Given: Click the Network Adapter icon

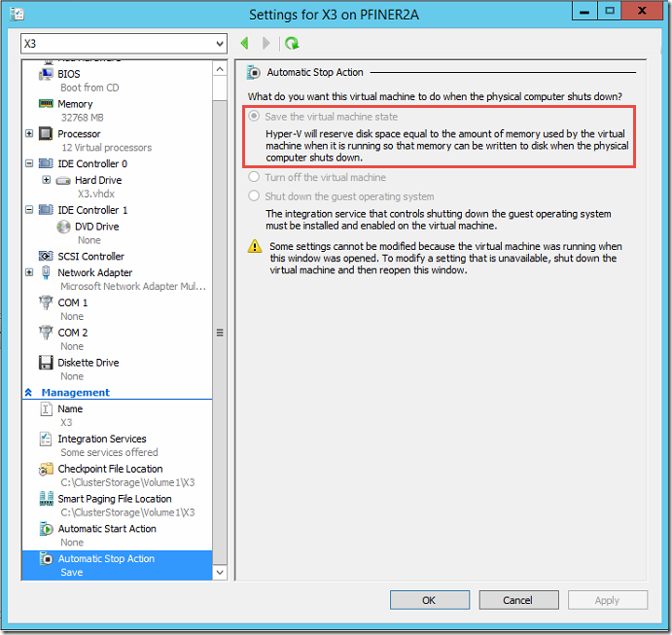Looking at the screenshot, I should pyautogui.click(x=46, y=272).
